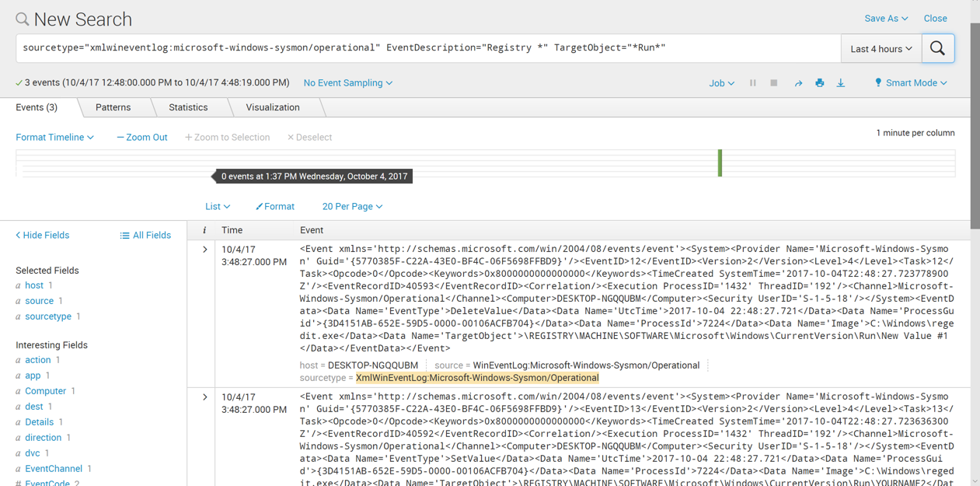Open EventChannel interesting field
This screenshot has height=486, width=980.
tap(54, 469)
